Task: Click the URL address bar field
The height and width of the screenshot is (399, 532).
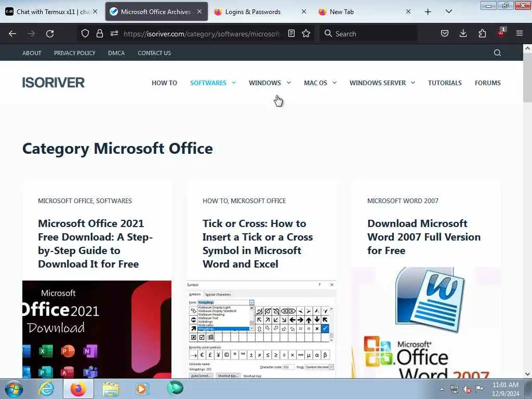Action: click(x=202, y=34)
